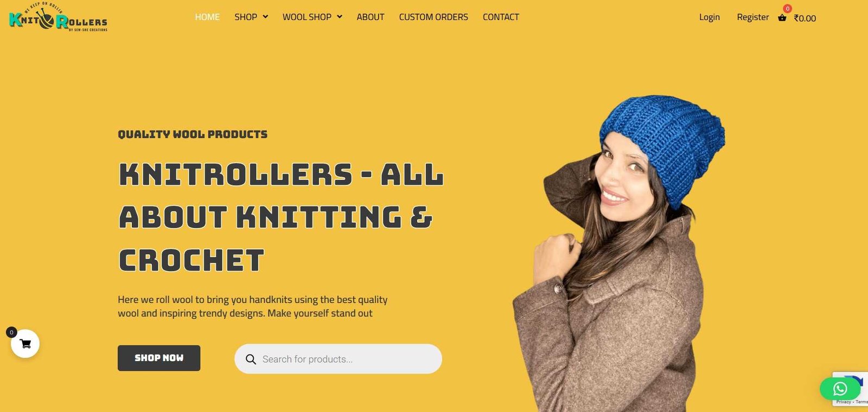Screen dimensions: 868x412
Task: Open the SHOP menu
Action: (x=246, y=17)
